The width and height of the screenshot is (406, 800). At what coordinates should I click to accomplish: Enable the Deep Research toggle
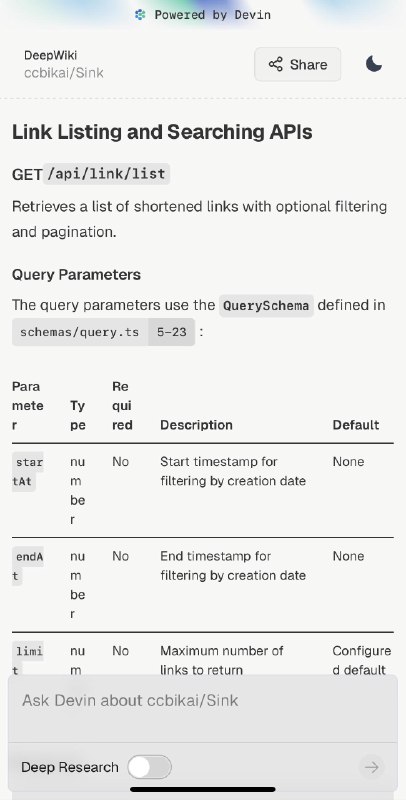coord(149,767)
